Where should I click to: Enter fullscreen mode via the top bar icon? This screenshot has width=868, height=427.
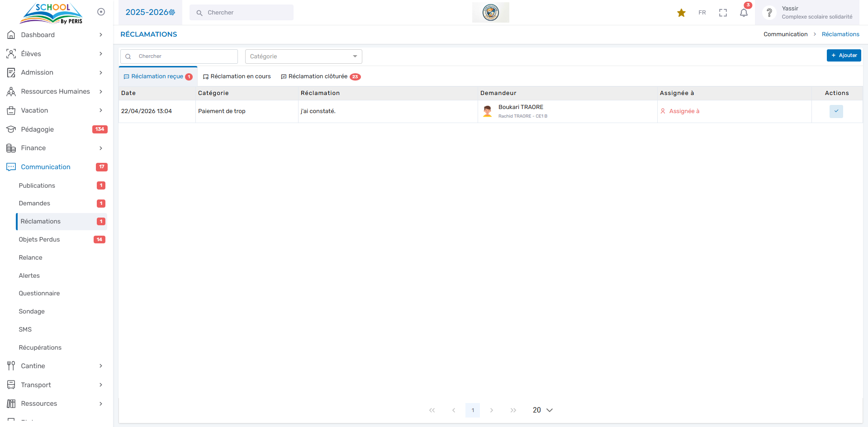(723, 13)
